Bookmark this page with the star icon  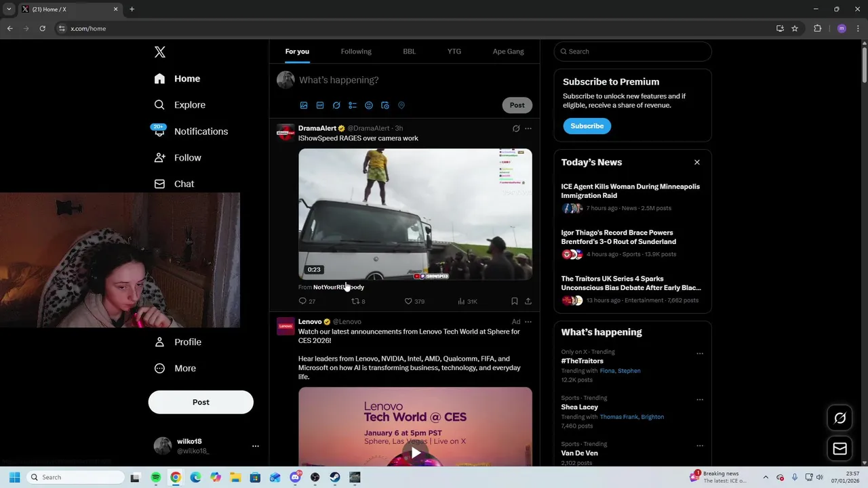[795, 28]
